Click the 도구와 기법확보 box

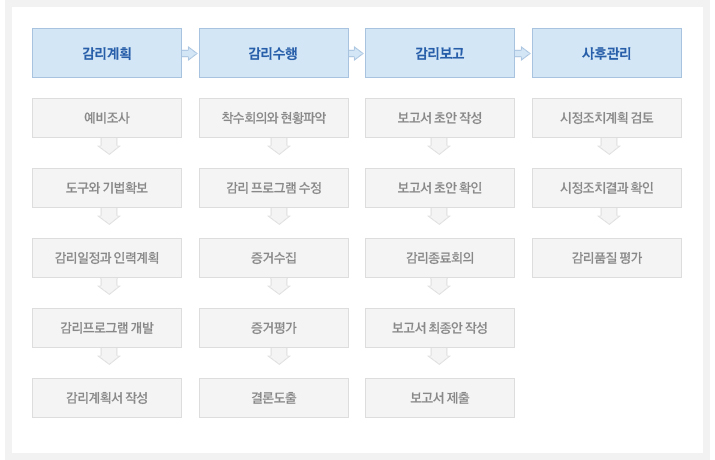coord(107,188)
